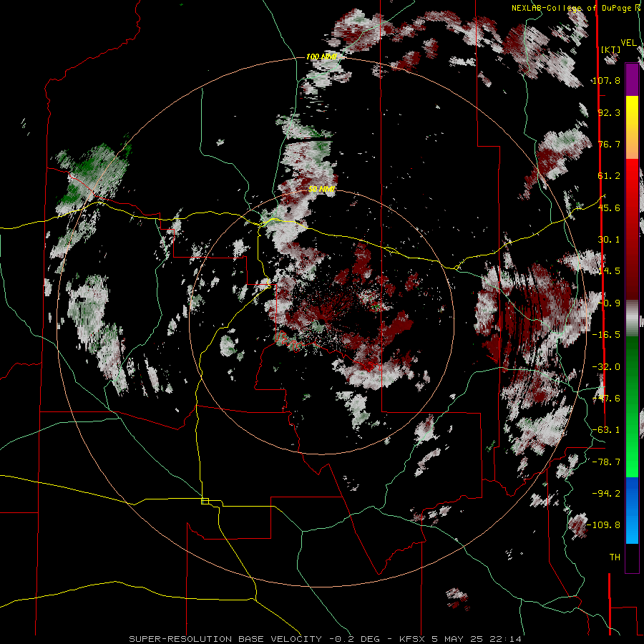
Task: Click the [KT] units label
Action: coord(611,49)
